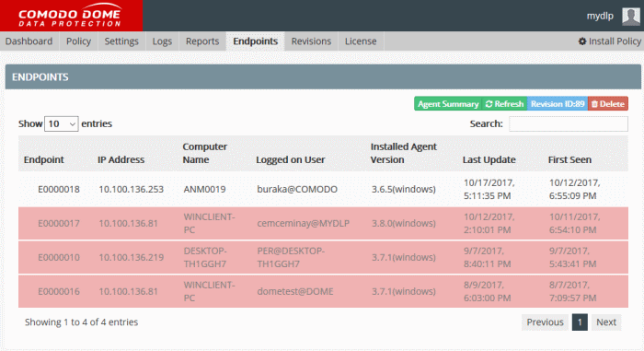Go to the Logs tab

[162, 41]
